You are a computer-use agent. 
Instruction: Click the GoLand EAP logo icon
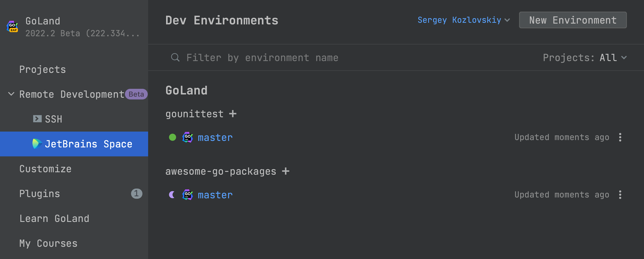pos(12,26)
